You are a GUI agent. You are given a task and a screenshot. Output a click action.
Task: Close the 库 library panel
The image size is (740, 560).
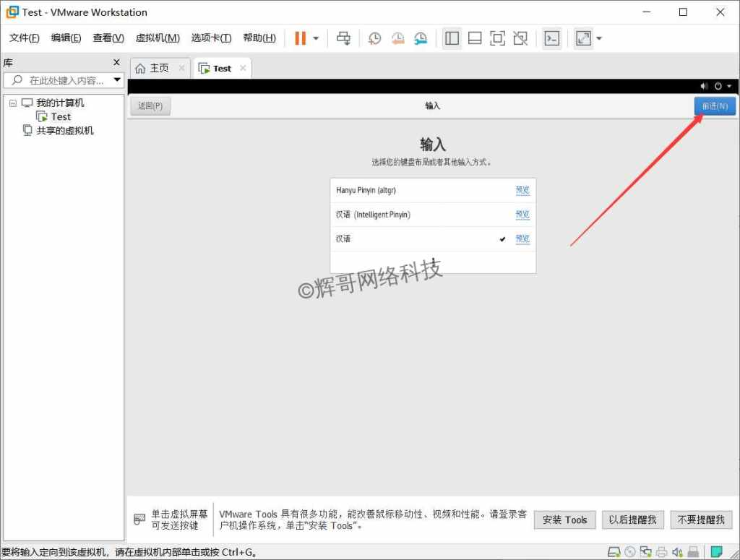[116, 62]
